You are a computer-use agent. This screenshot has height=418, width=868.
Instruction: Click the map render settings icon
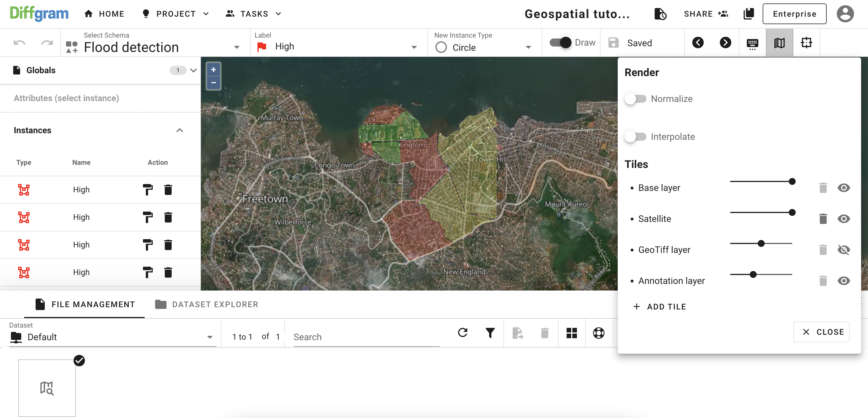(779, 43)
